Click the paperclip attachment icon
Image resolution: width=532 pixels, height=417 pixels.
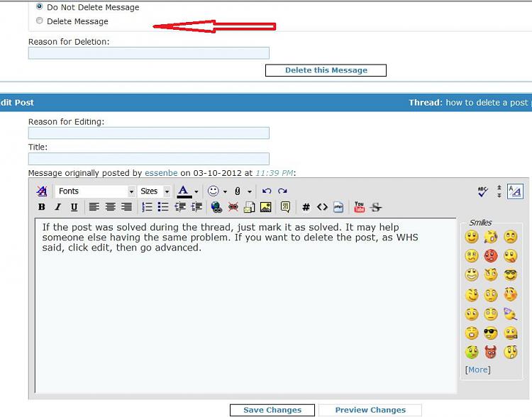238,191
